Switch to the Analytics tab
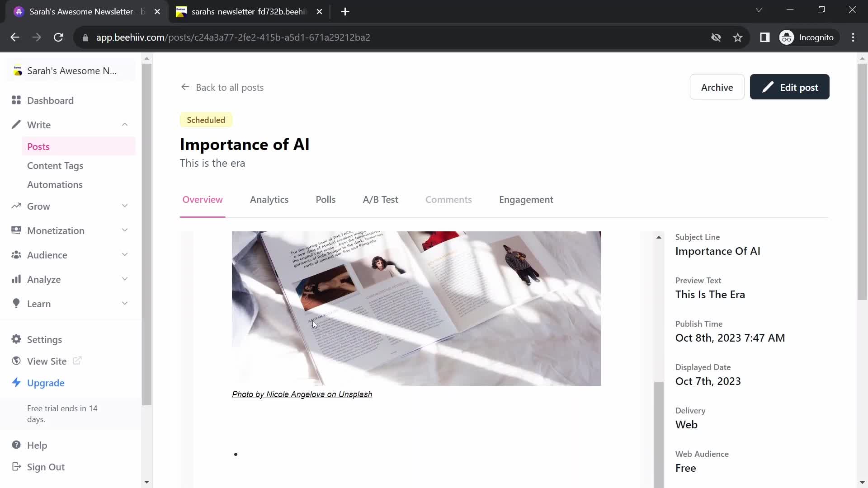Viewport: 868px width, 488px height. [x=269, y=200]
